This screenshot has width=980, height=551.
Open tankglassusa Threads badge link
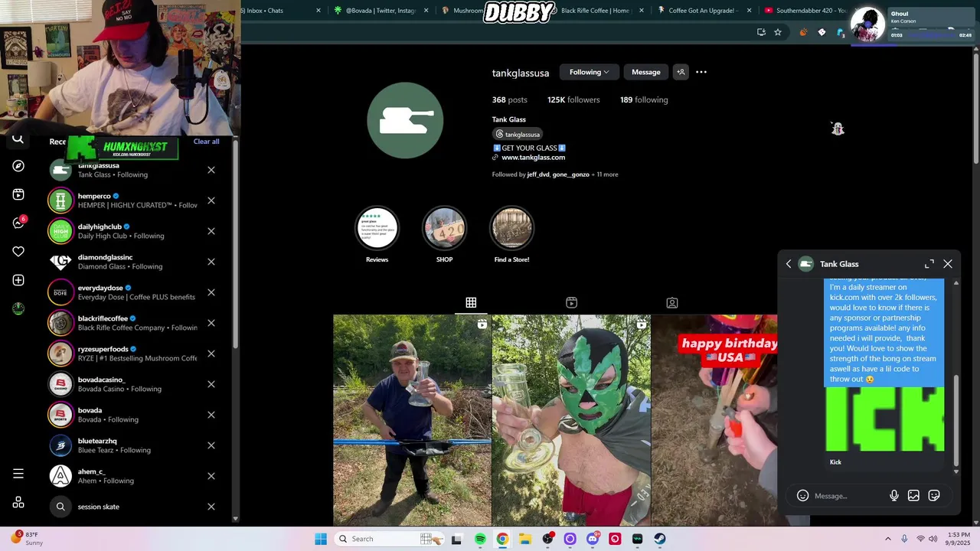[x=518, y=134]
